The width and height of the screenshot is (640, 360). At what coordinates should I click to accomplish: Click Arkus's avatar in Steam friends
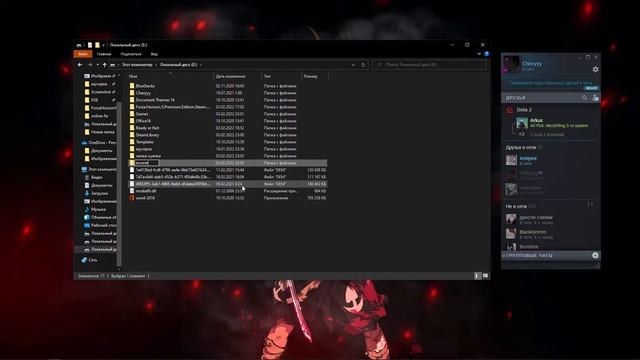tap(522, 123)
